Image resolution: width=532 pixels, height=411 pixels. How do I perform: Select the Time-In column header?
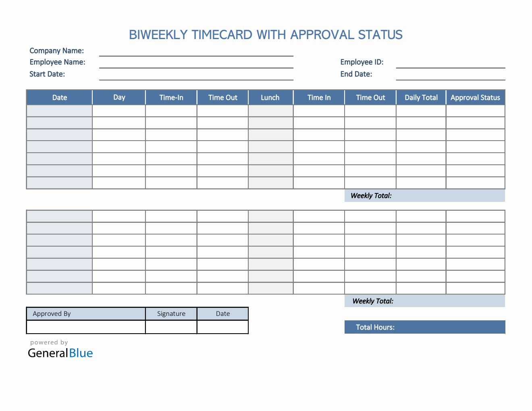click(171, 97)
